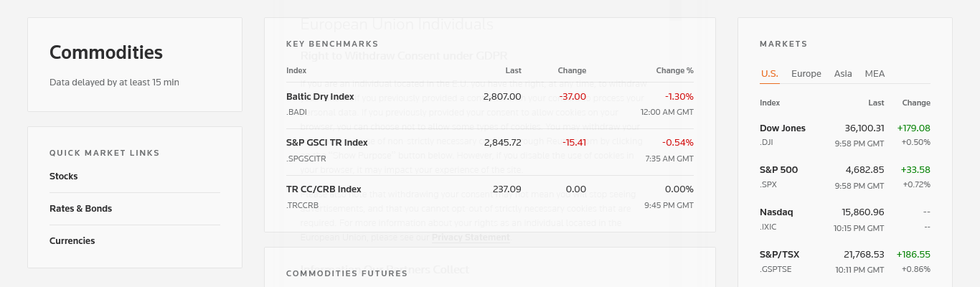
Task: Click the .DJI ticker symbol
Action: (x=768, y=142)
